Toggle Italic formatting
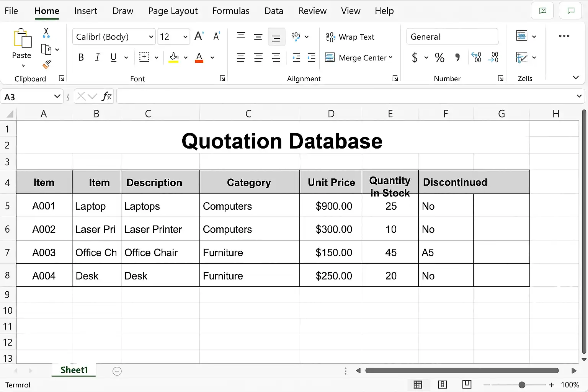 (x=97, y=57)
